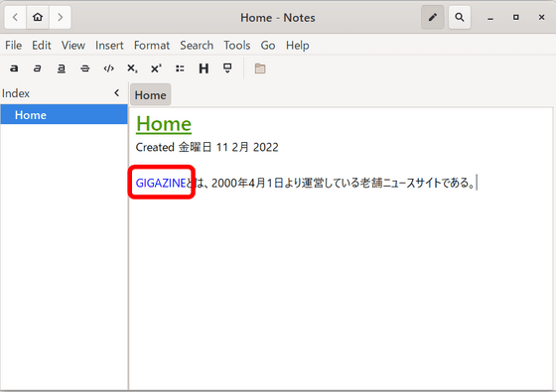Follow the GIGAZINE link
556x392 pixels.
click(x=160, y=183)
